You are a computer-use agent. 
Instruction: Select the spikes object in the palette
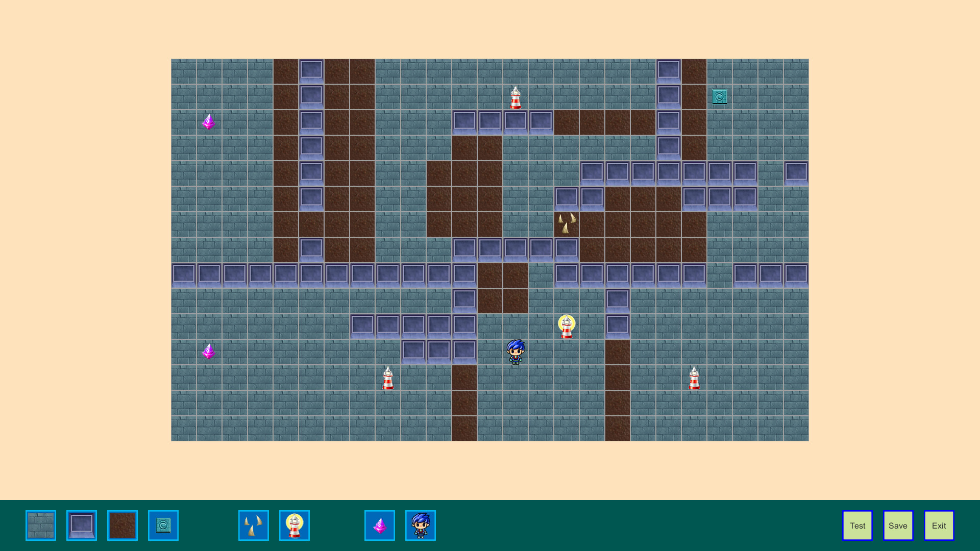[253, 525]
